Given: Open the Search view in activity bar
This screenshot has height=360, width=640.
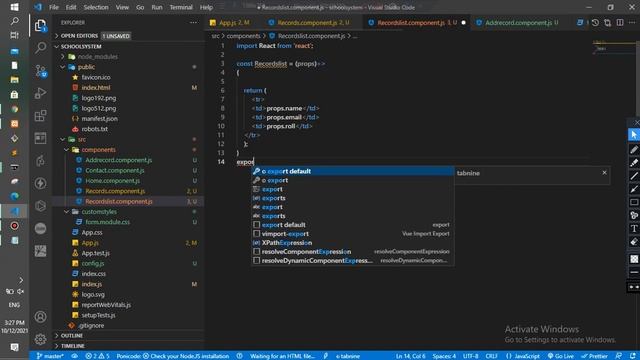Looking at the screenshot, I should (40, 48).
